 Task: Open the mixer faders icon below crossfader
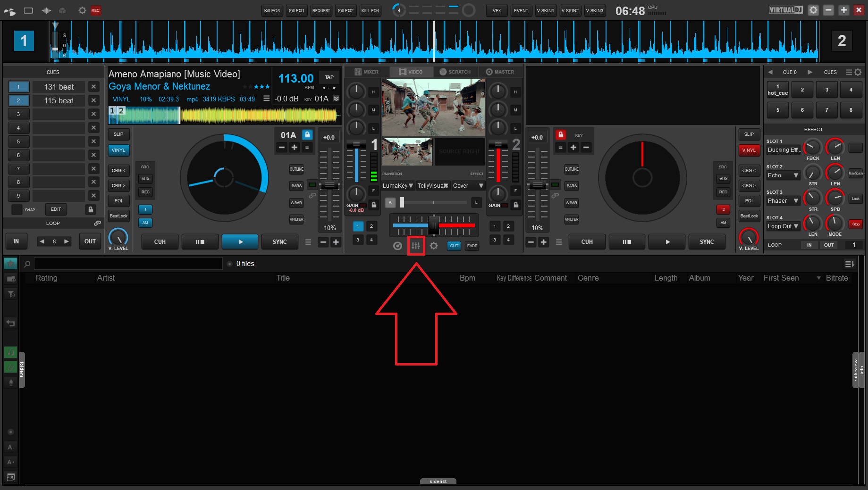coord(416,246)
